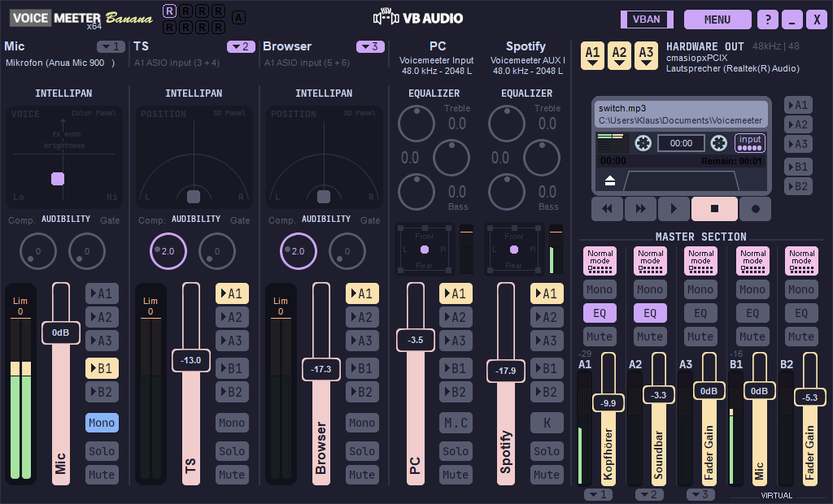Open the VB Audio logo
This screenshot has height=504, width=833.
coord(418,18)
